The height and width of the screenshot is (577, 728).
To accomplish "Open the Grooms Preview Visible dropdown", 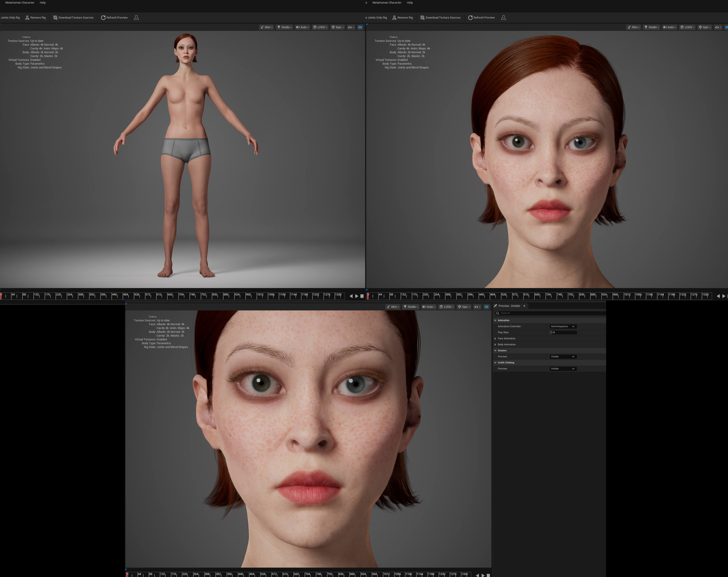I will (563, 356).
